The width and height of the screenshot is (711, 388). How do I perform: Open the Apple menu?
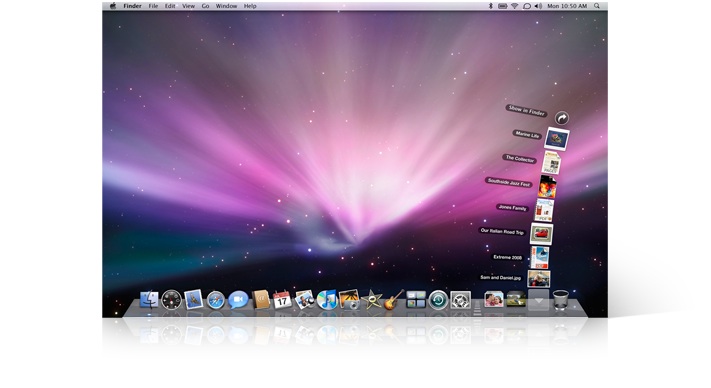point(113,6)
